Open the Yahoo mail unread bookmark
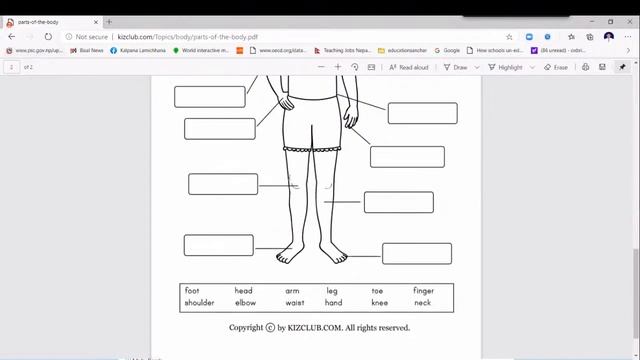 (558, 50)
